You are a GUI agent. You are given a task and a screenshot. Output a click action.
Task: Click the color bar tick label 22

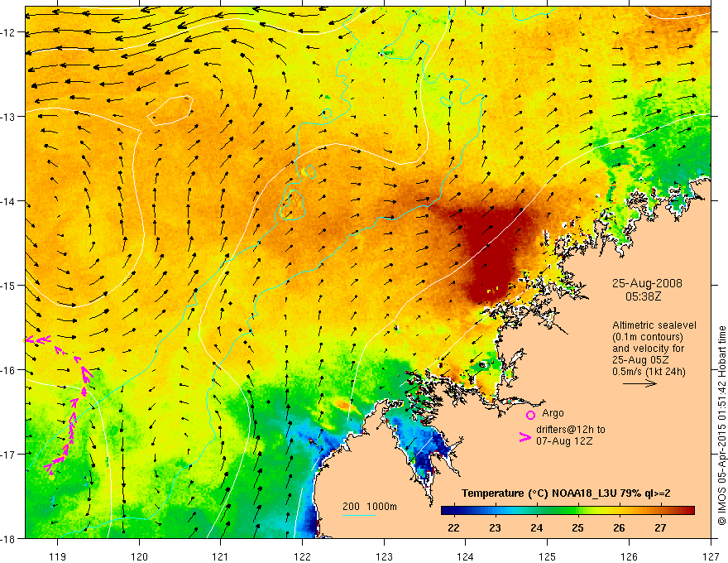(453, 527)
